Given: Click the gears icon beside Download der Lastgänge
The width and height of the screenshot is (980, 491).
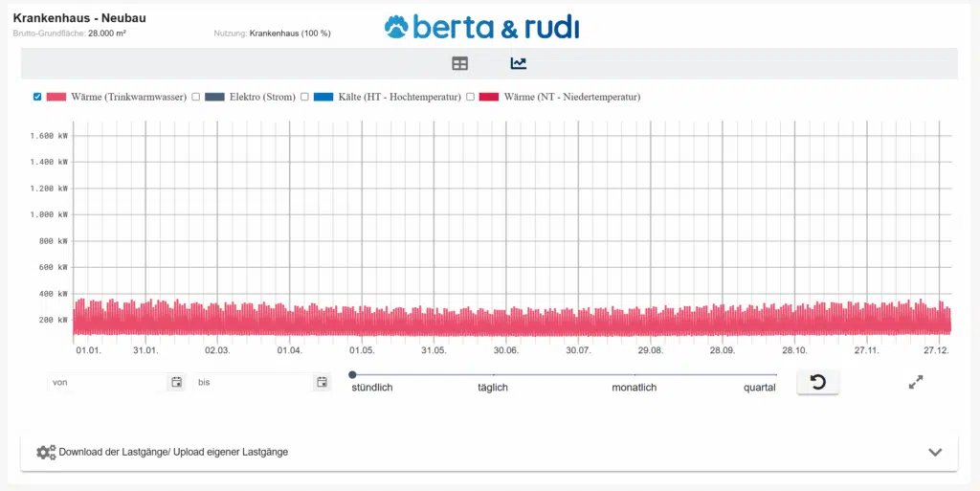Looking at the screenshot, I should click(x=46, y=452).
